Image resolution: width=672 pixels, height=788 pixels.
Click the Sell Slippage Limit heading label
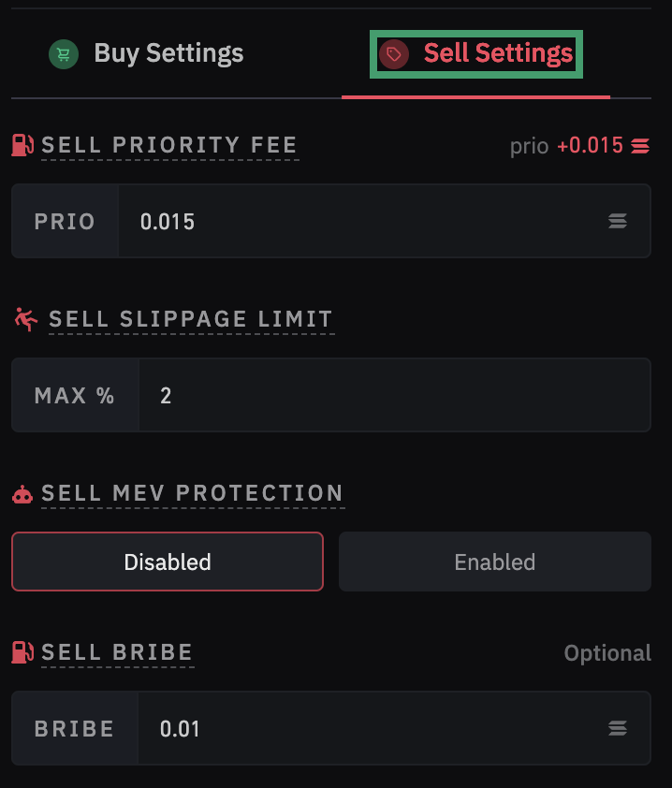pyautogui.click(x=191, y=319)
